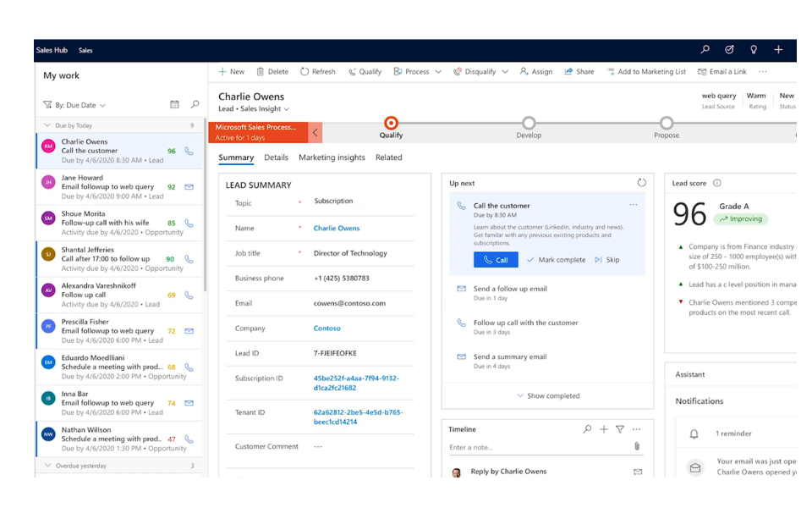Filter the Timeline entries
The width and height of the screenshot is (812, 508).
pyautogui.click(x=620, y=429)
